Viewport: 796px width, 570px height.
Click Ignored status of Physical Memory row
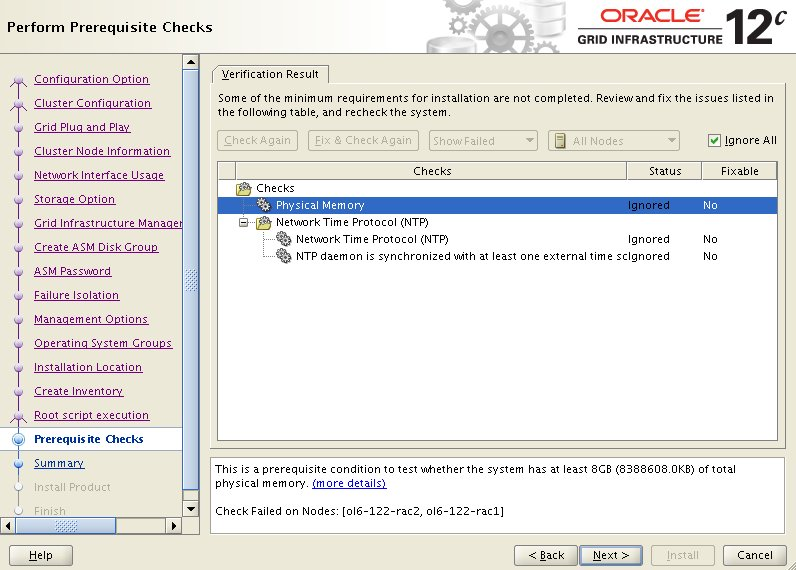[648, 205]
